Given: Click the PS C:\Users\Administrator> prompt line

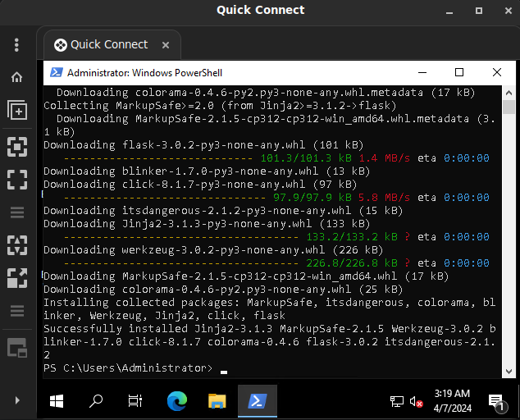Looking at the screenshot, I should tap(128, 368).
